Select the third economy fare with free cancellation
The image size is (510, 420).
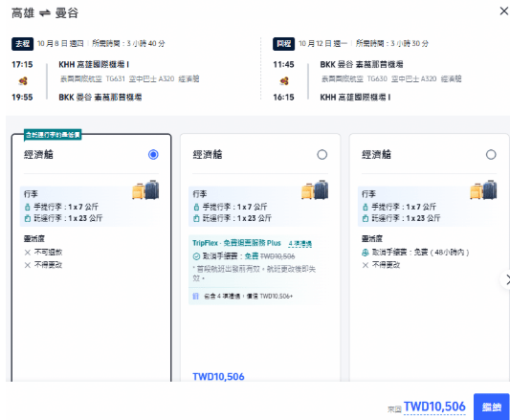(x=491, y=154)
